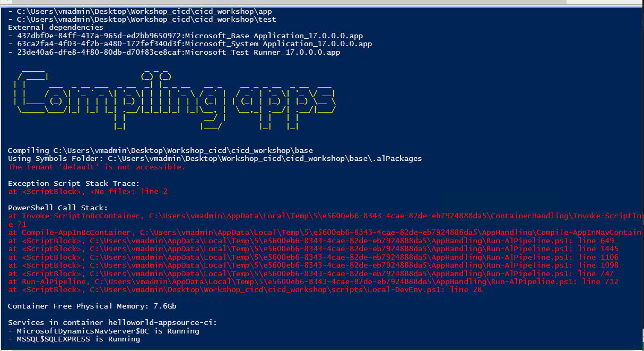The image size is (644, 351).
Task: Select the Microsoft_System Application dependency entry
Action: coord(186,45)
